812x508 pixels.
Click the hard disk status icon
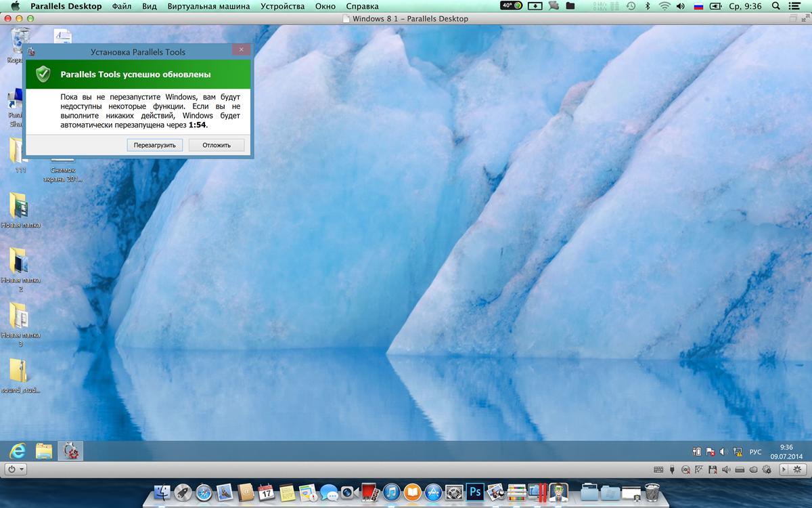click(740, 469)
